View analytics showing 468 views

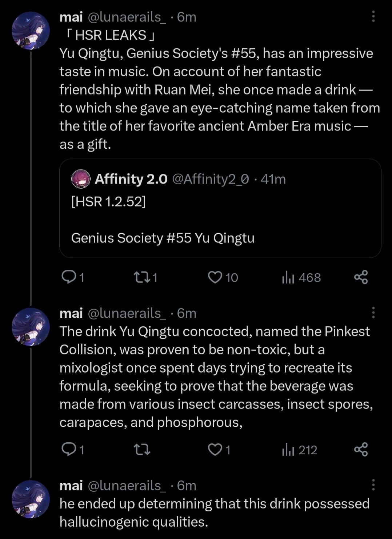click(288, 277)
